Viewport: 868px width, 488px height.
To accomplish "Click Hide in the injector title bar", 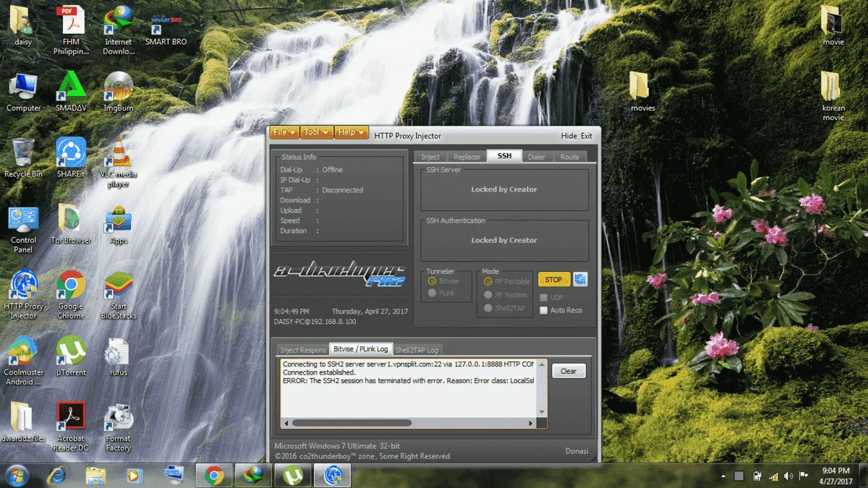I will pos(569,136).
